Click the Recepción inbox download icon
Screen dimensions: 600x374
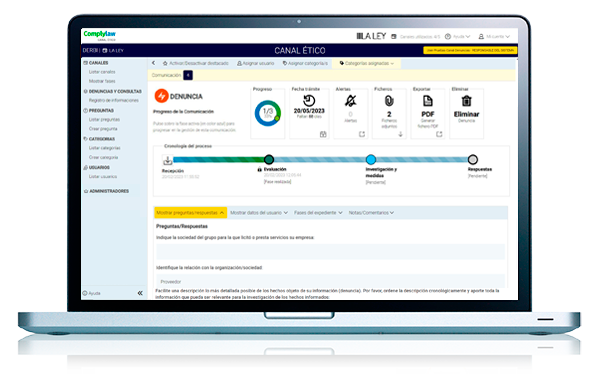[x=168, y=160]
